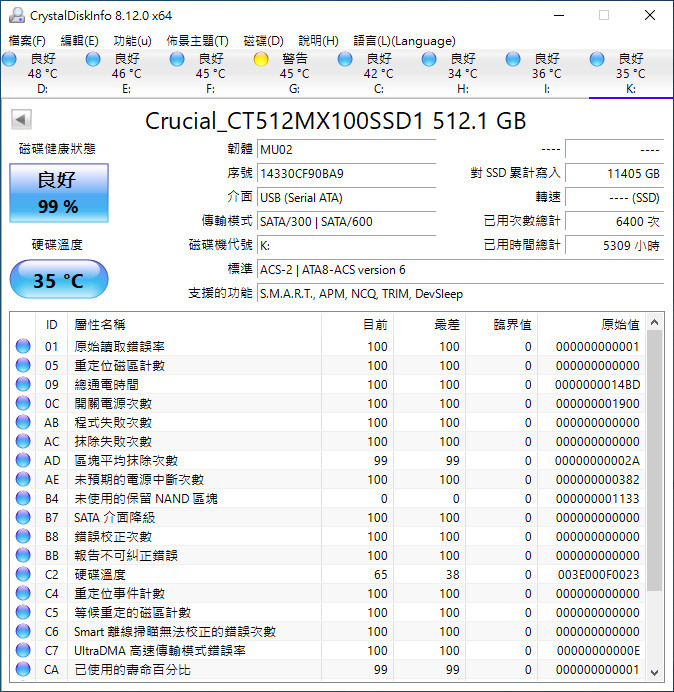Select disk H: status icon at 34 °C

coord(429,59)
